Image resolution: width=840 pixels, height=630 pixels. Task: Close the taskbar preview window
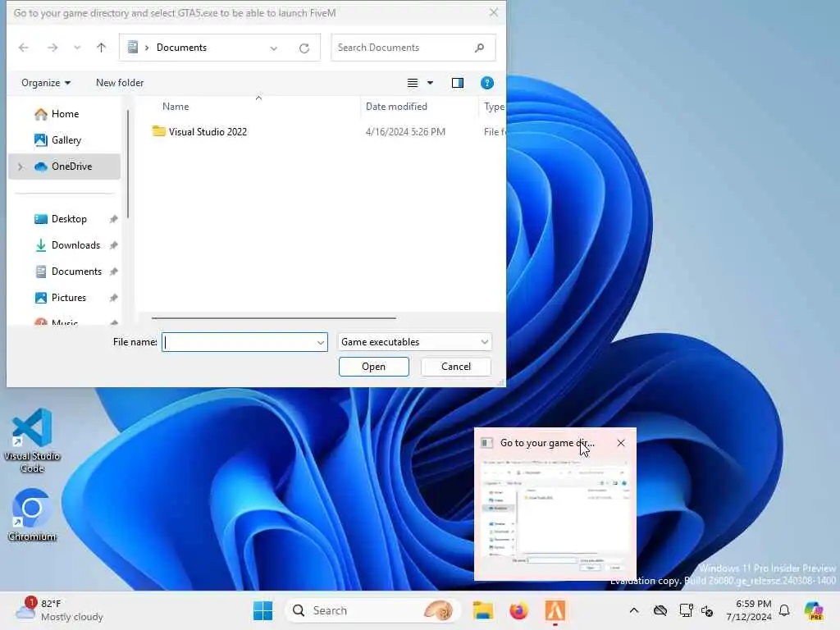(621, 443)
